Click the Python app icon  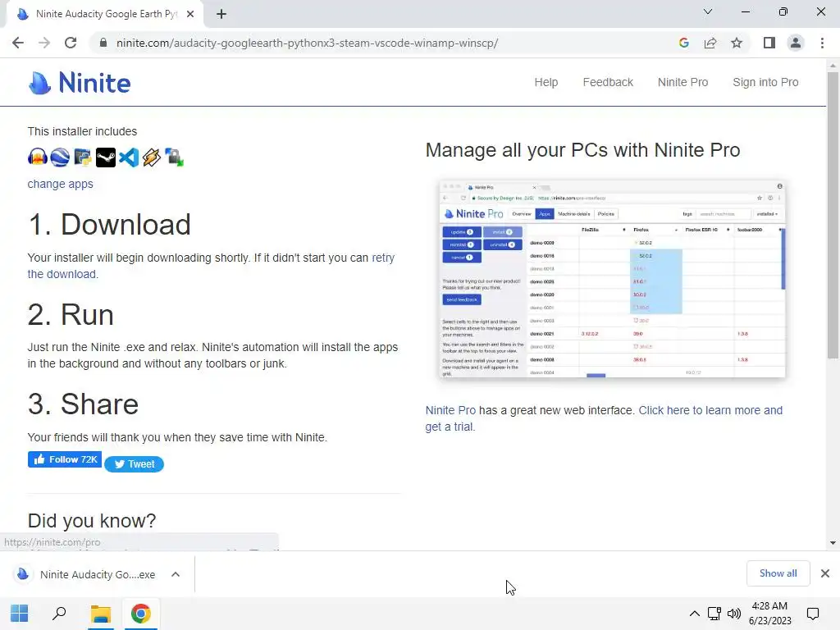coord(83,157)
